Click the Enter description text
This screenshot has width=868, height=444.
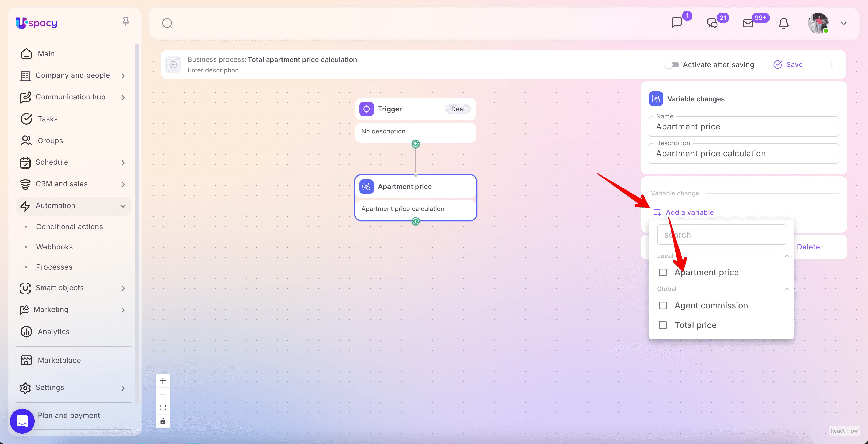coord(213,70)
